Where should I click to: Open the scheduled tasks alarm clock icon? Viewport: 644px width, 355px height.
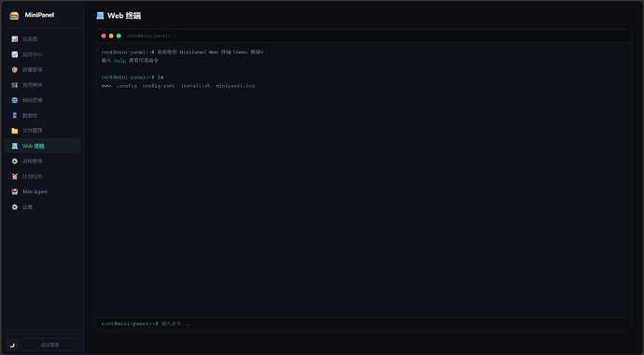click(x=15, y=177)
